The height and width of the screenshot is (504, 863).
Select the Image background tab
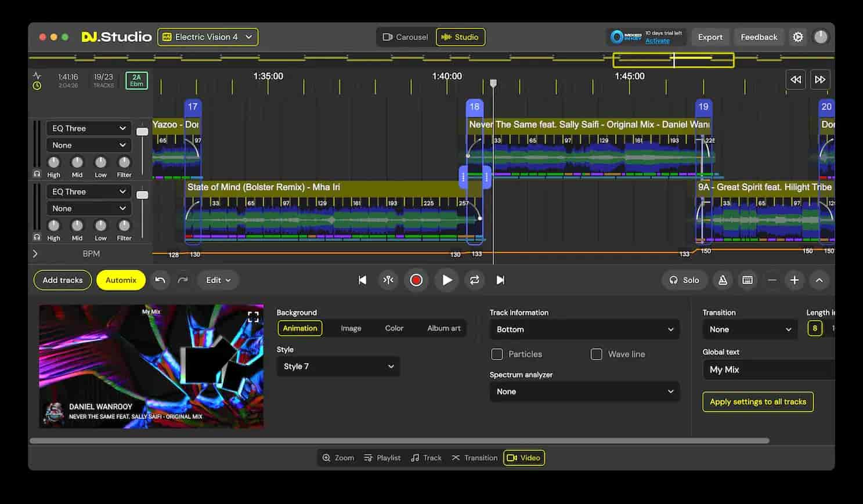351,328
